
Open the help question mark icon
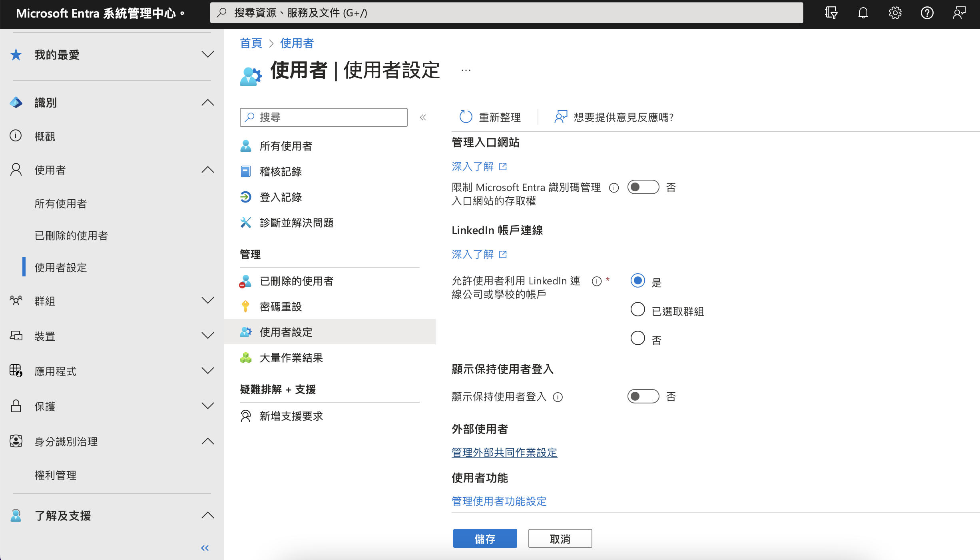[x=927, y=13]
